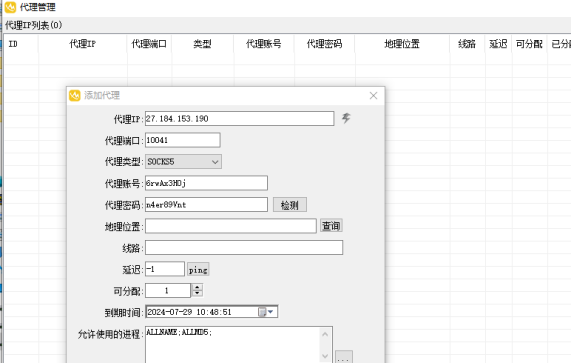Screen dimensions: 572x363
Task: Click the 可分配 number field
Action: pyautogui.click(x=168, y=291)
